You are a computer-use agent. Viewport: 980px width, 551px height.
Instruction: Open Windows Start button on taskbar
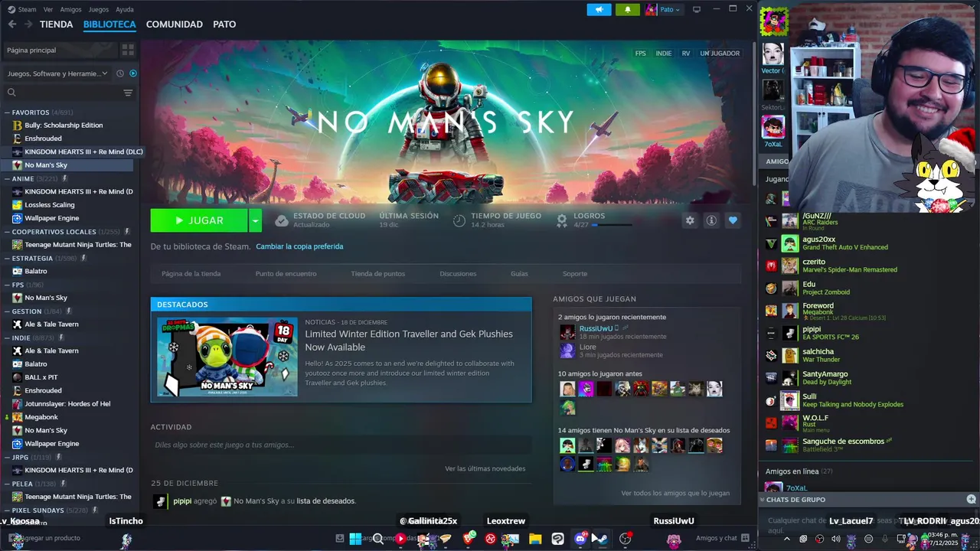pyautogui.click(x=355, y=539)
